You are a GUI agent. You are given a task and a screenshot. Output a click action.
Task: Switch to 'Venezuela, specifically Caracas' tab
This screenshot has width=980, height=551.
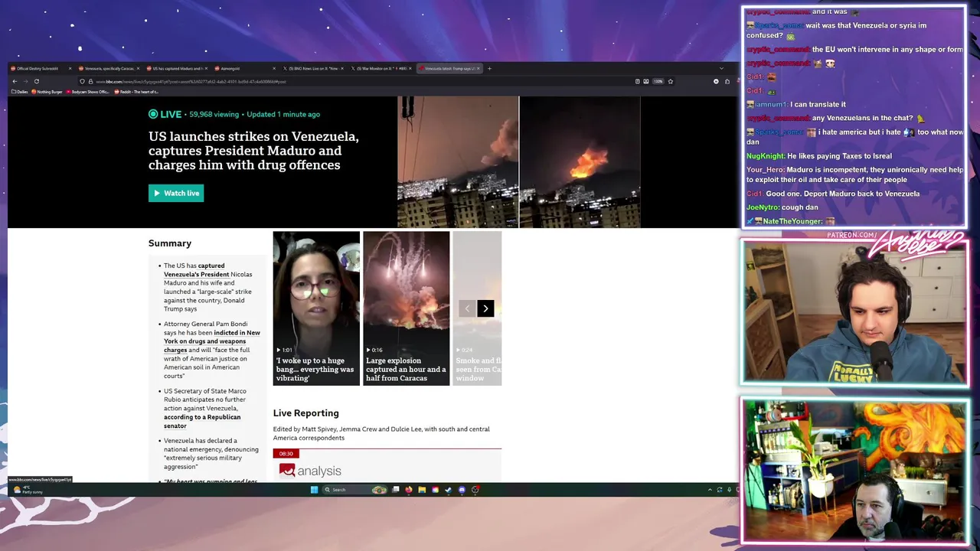[x=109, y=68]
